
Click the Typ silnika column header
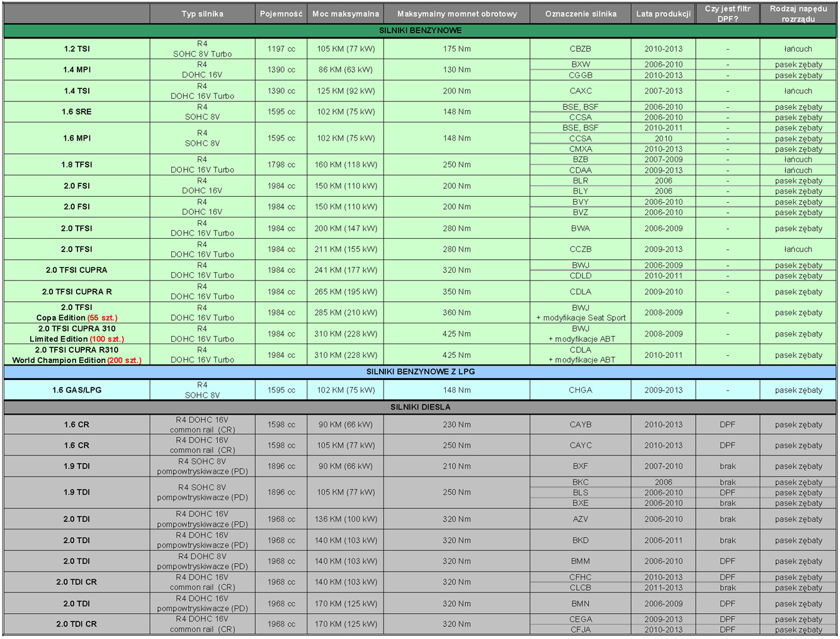point(202,14)
